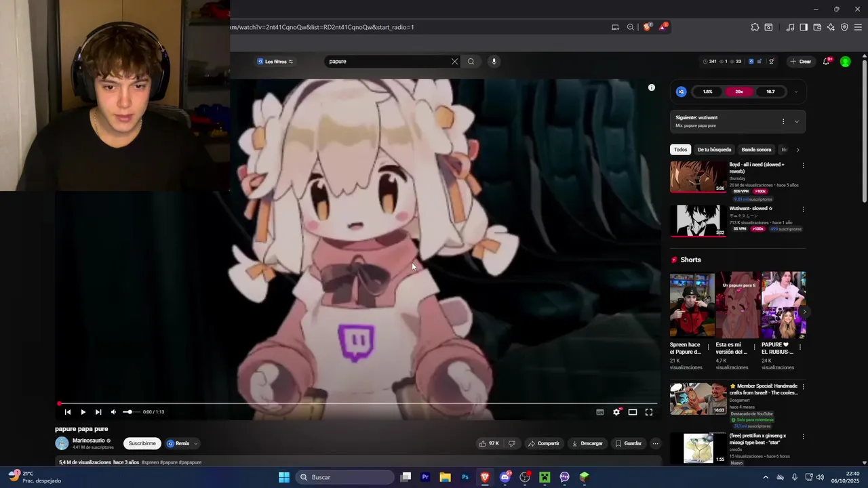Open Windows Start menu

[284, 477]
